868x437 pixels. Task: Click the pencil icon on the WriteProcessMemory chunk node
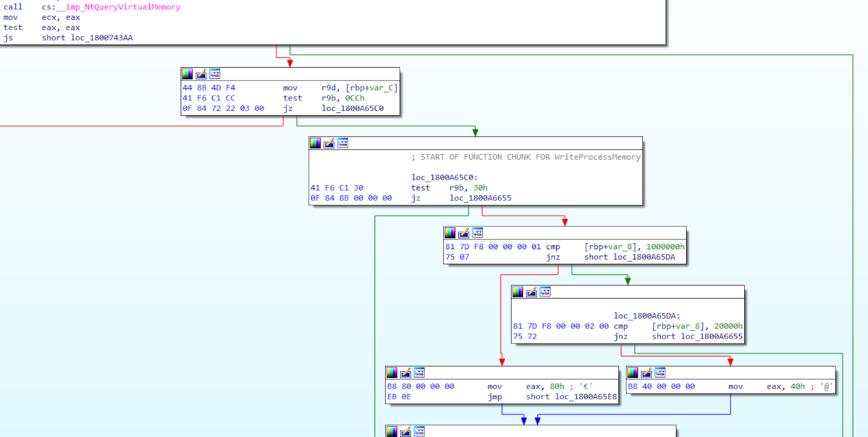pos(329,143)
